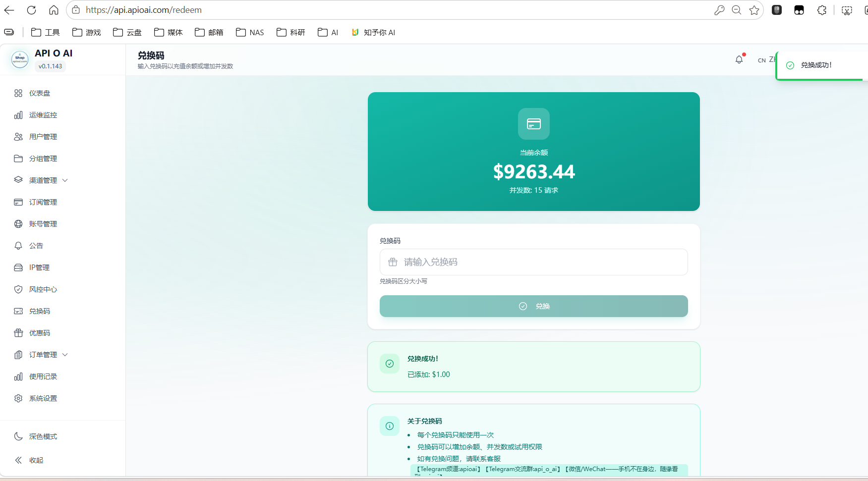Click the green 兑换 redeem button
The height and width of the screenshot is (481, 868).
click(x=533, y=306)
